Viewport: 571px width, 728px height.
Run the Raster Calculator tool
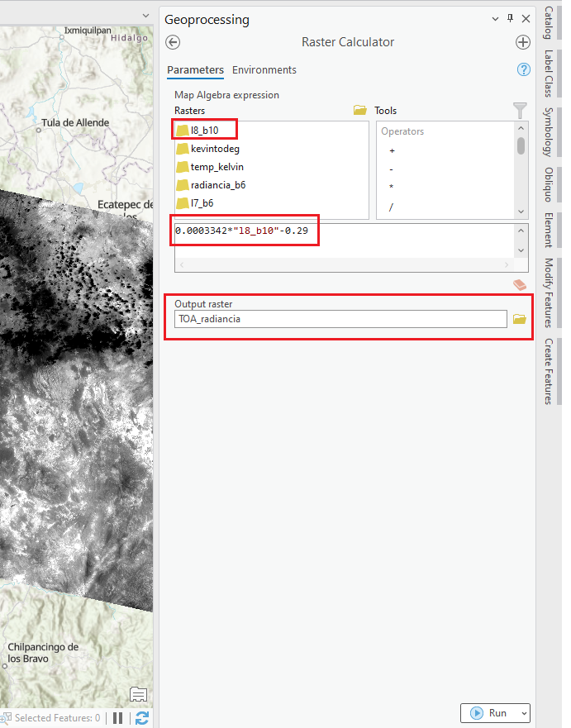pos(488,713)
